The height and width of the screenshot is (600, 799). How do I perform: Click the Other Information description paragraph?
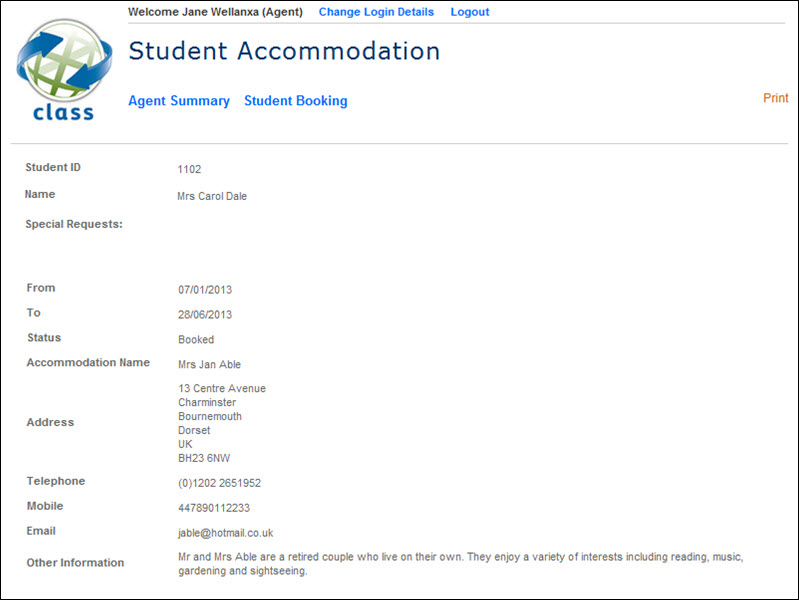pyautogui.click(x=460, y=564)
